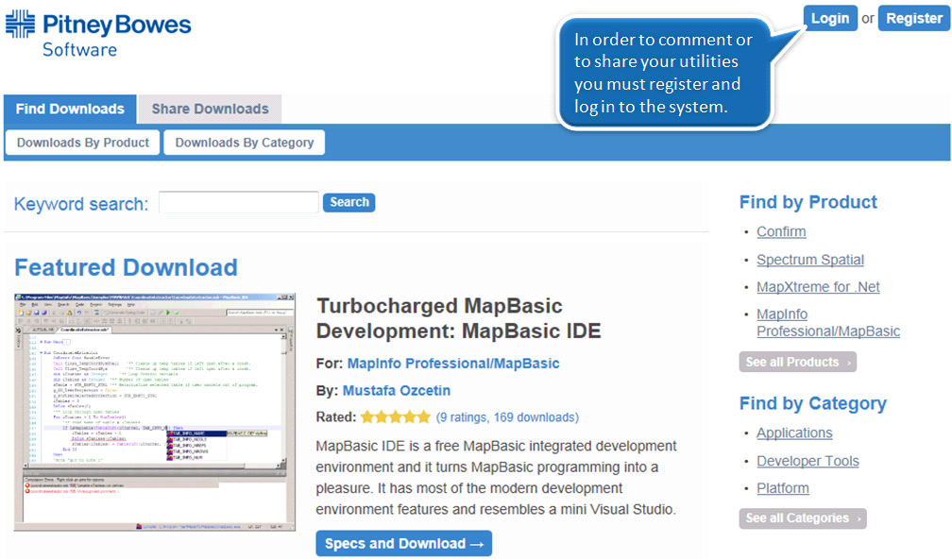Viewport: 952px width, 560px height.
Task: Click the Turbocharged MapBasic Development title
Action: pos(458,318)
